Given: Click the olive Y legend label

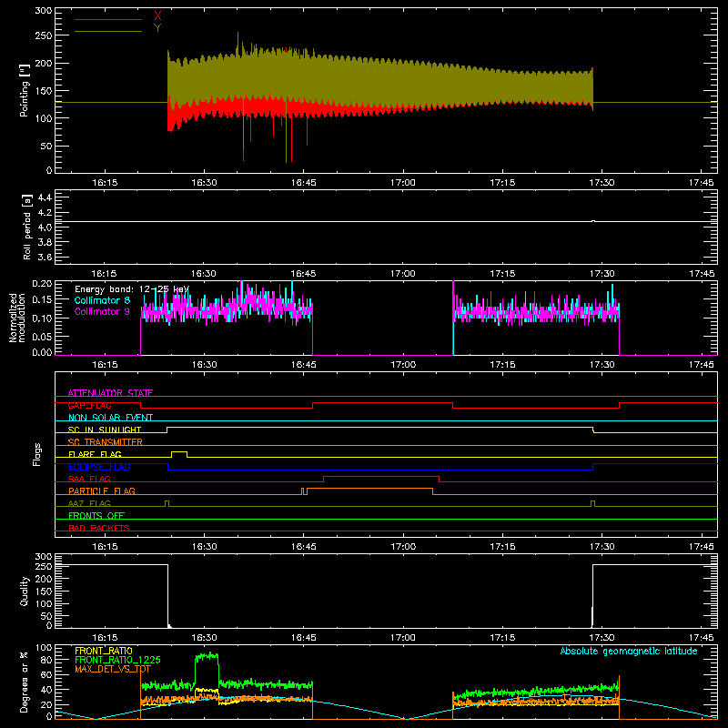Looking at the screenshot, I should (x=157, y=28).
